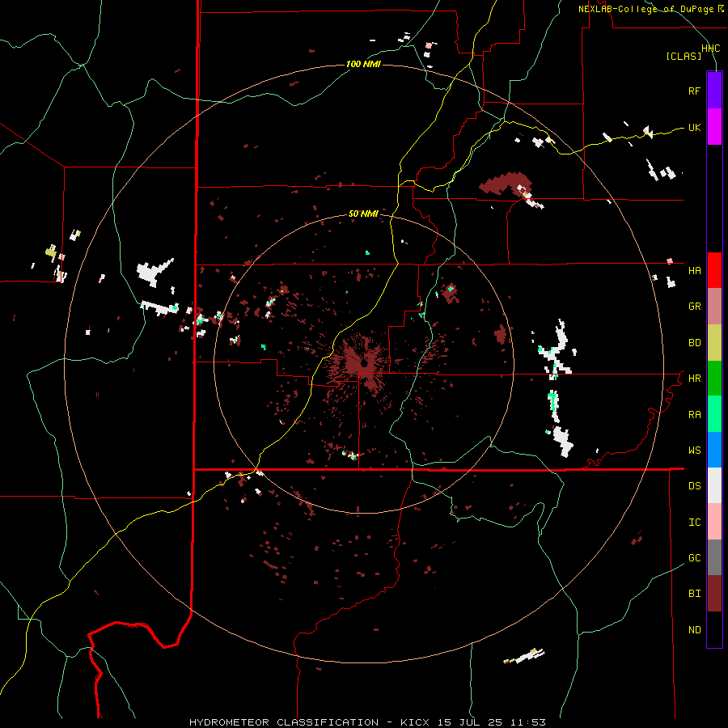Viewport: 728px width, 728px height.
Task: Click the [CLAS] units label
Action: point(684,56)
